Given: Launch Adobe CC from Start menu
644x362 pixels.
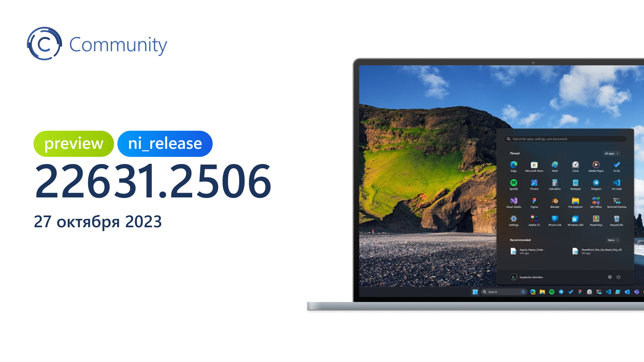Looking at the screenshot, I should point(534,219).
